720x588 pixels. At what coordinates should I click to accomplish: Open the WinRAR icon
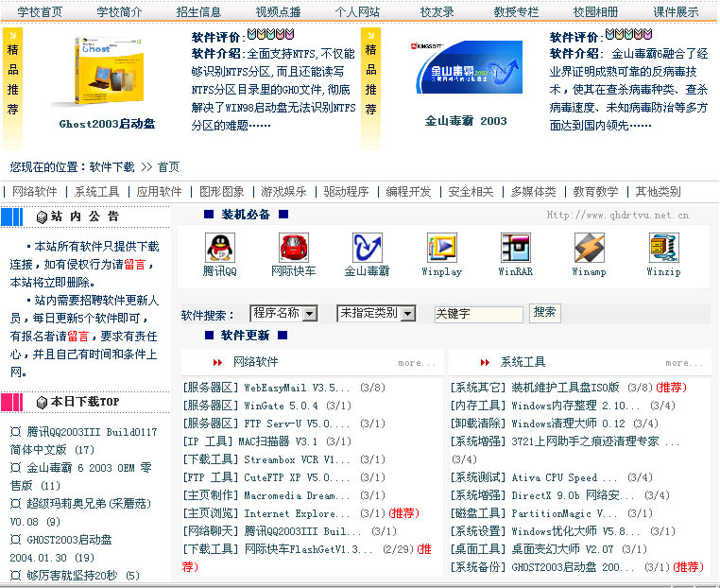coord(516,248)
